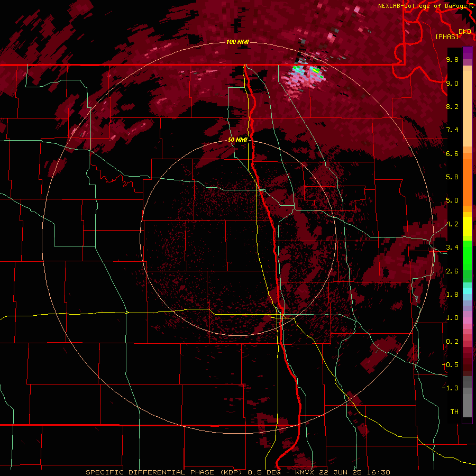Click the 7.4 scale label
Screen dimensions: 476x476
[452, 130]
